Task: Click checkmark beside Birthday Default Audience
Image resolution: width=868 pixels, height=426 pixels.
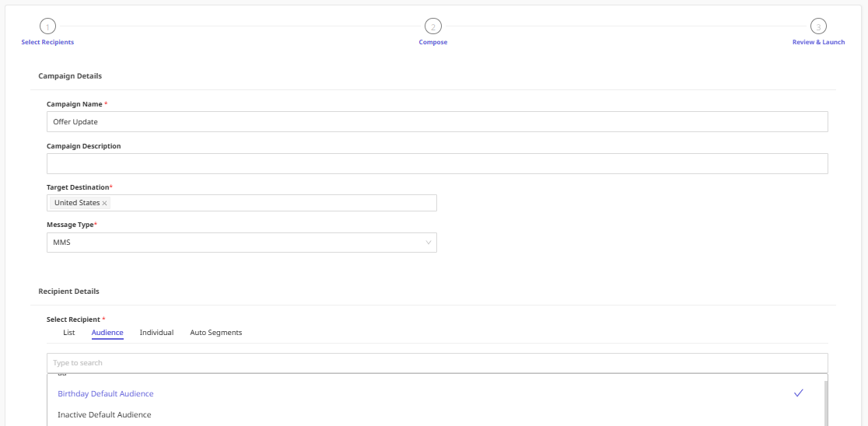Action: [x=798, y=393]
